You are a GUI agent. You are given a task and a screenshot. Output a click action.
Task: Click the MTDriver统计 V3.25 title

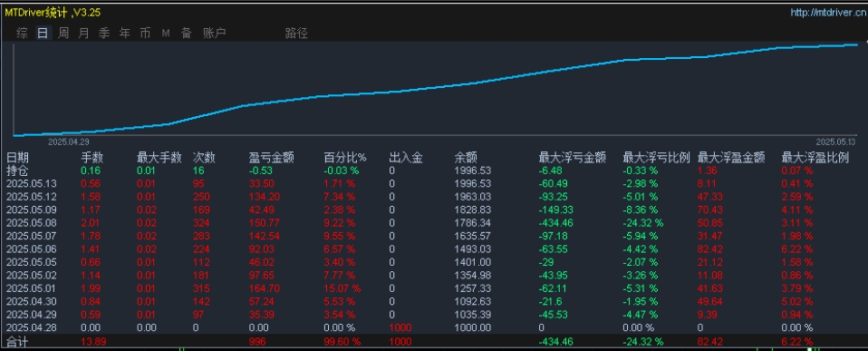pyautogui.click(x=53, y=12)
